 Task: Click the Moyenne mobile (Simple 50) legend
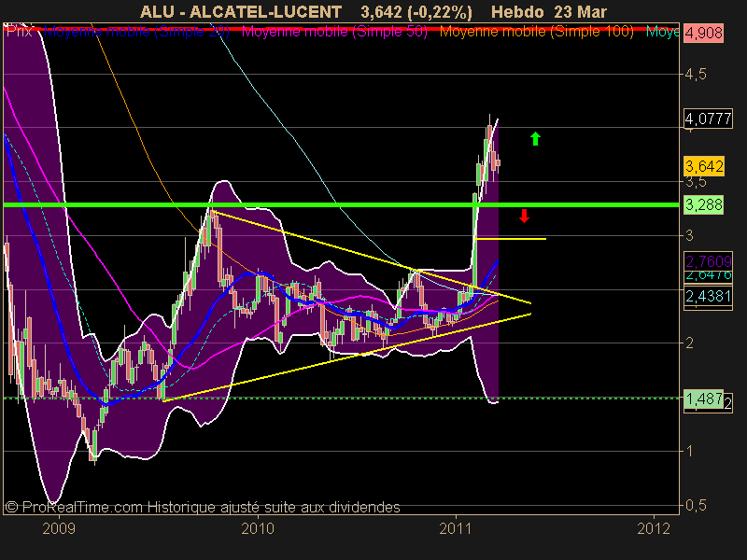[x=334, y=32]
